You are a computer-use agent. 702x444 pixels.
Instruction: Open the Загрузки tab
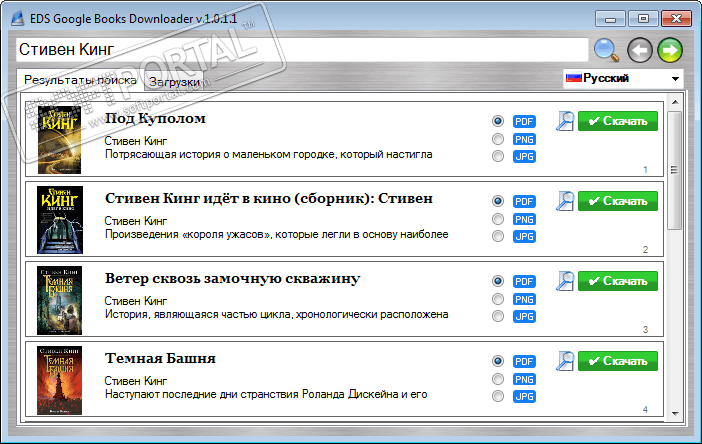click(174, 82)
